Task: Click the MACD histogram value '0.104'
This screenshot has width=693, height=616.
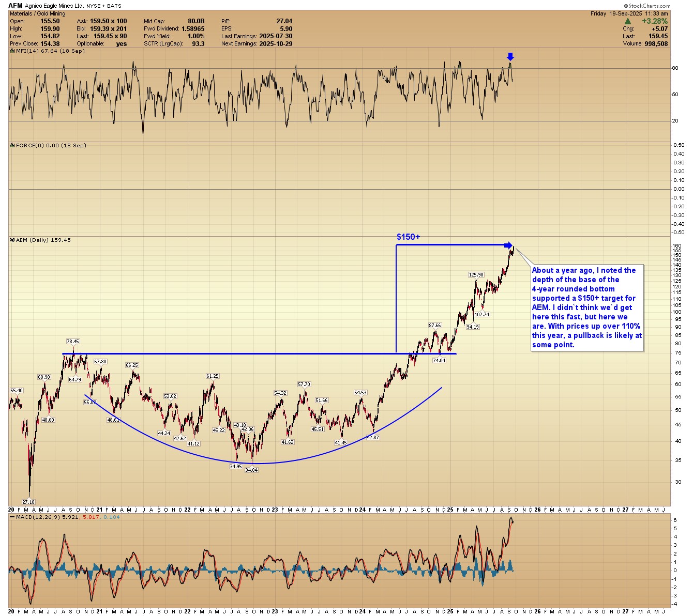Action: tap(112, 517)
